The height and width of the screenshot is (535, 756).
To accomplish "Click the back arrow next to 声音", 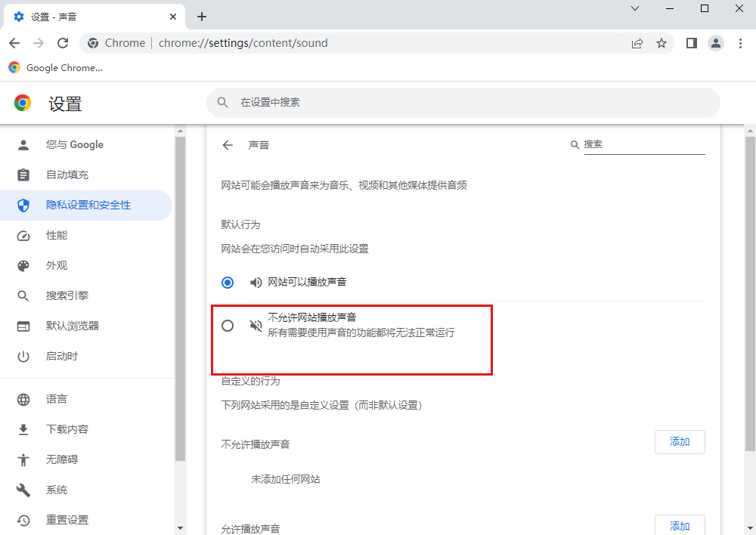I will (x=228, y=144).
